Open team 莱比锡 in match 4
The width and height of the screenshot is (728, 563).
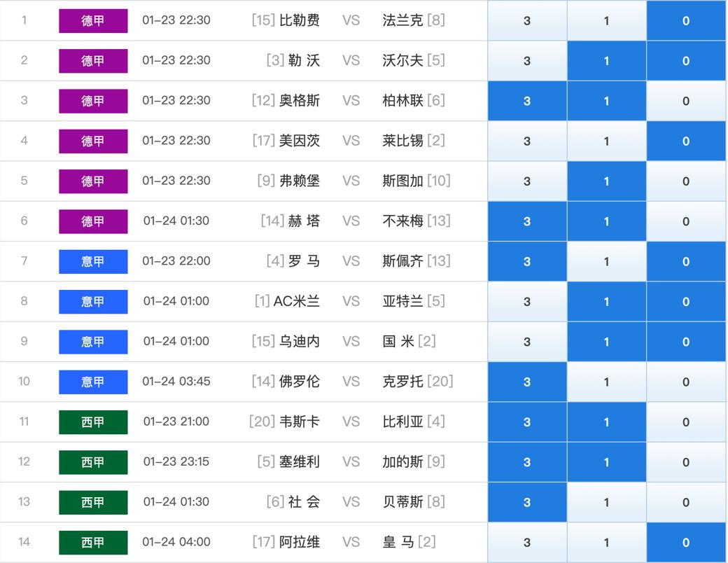(402, 140)
